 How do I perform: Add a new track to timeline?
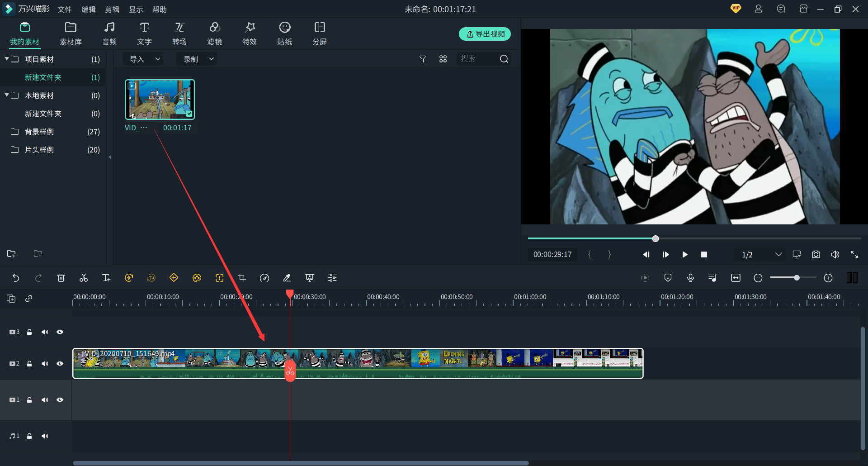[11, 299]
